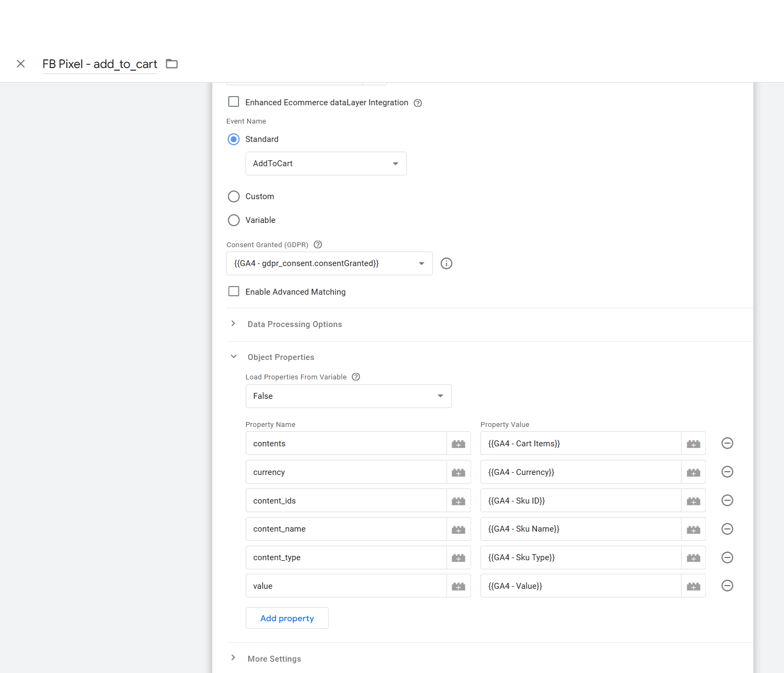784x673 pixels.
Task: Remove the content_type property row
Action: pos(727,558)
